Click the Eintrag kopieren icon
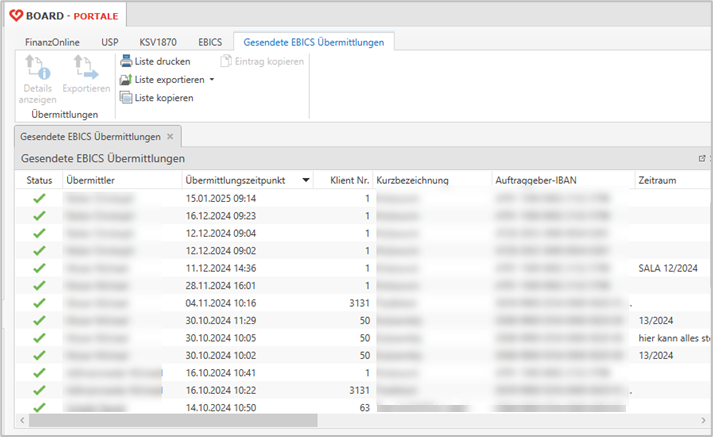This screenshot has width=713, height=437. 225,62
